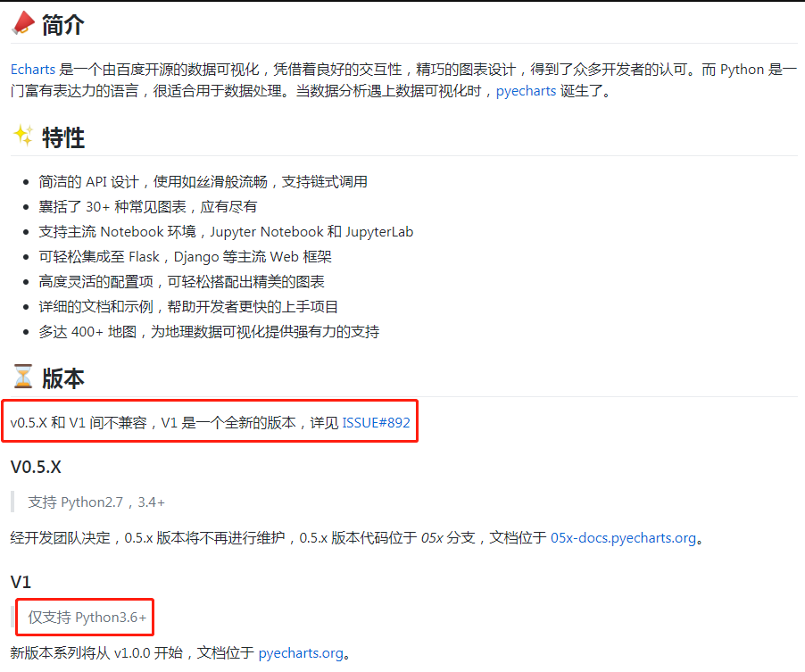Open the ISSUE#892 link

(376, 422)
